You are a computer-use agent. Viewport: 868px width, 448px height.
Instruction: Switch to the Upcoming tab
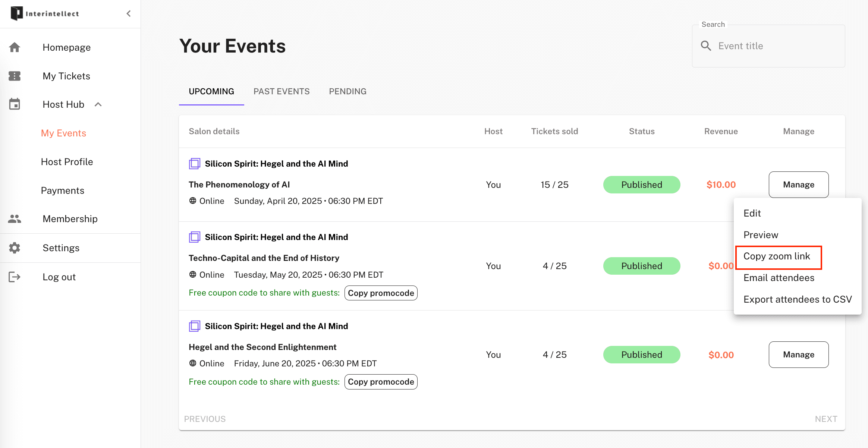point(211,91)
